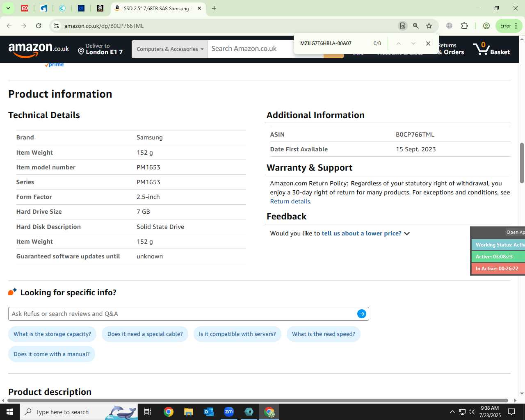Select 'What is the read speed?' suggestion
Image resolution: width=525 pixels, height=420 pixels.
pos(324,334)
